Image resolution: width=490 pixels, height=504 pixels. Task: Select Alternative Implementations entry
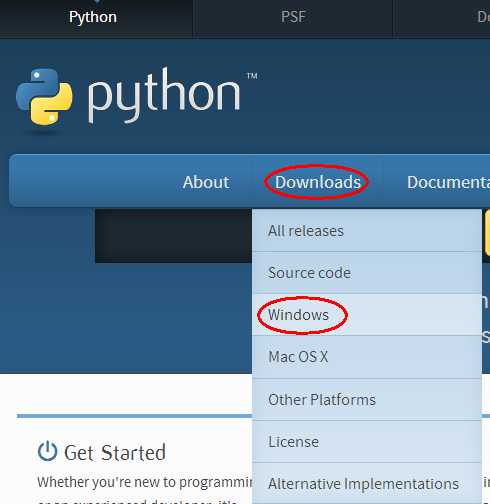(367, 483)
